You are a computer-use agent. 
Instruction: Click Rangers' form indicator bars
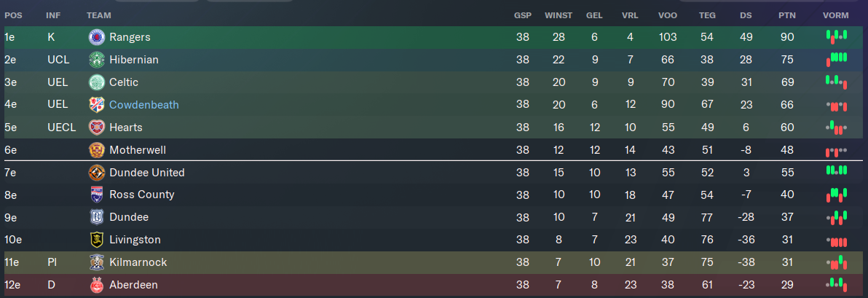tap(837, 37)
